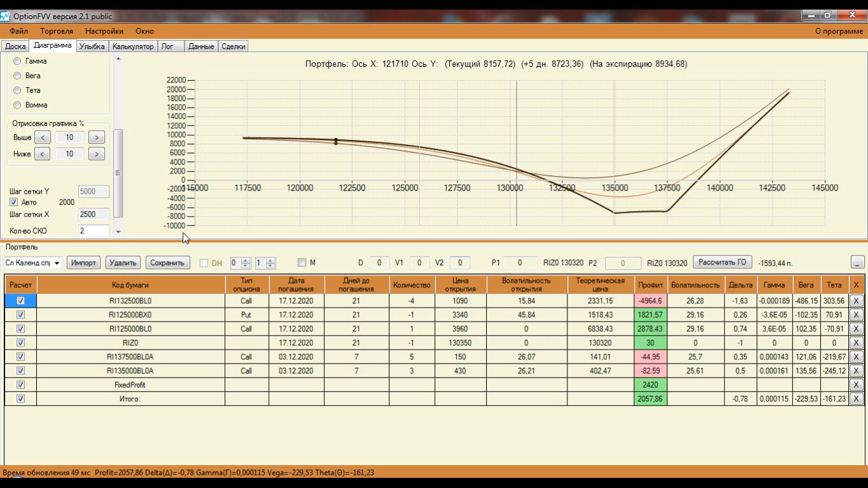
Task: Select the Тета radio button
Action: 17,90
